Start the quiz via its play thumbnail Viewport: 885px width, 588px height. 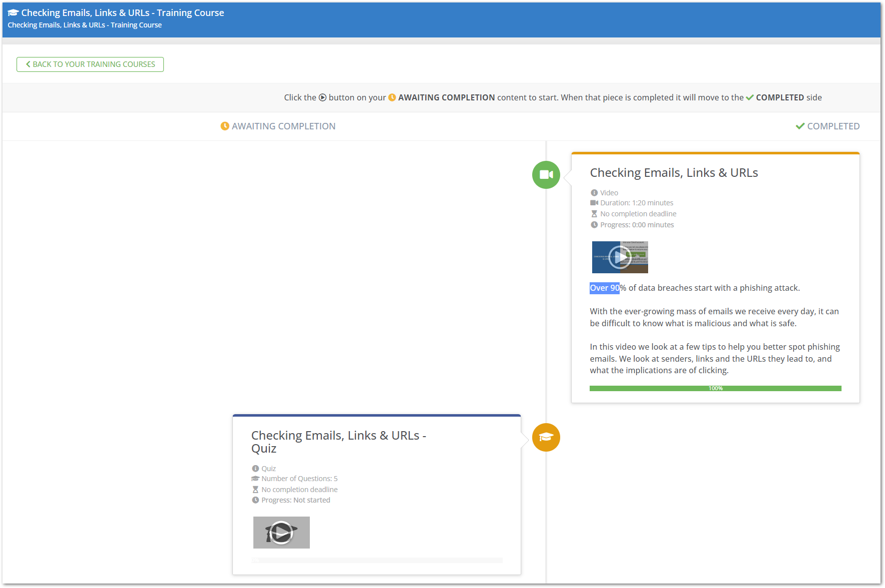(x=281, y=533)
